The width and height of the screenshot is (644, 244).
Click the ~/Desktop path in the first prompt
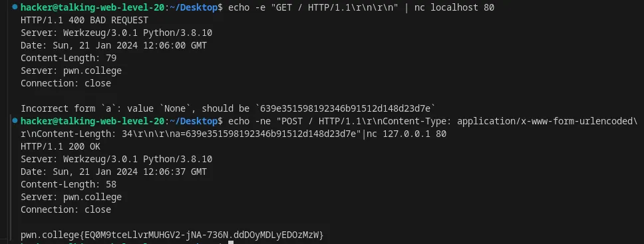(x=193, y=7)
